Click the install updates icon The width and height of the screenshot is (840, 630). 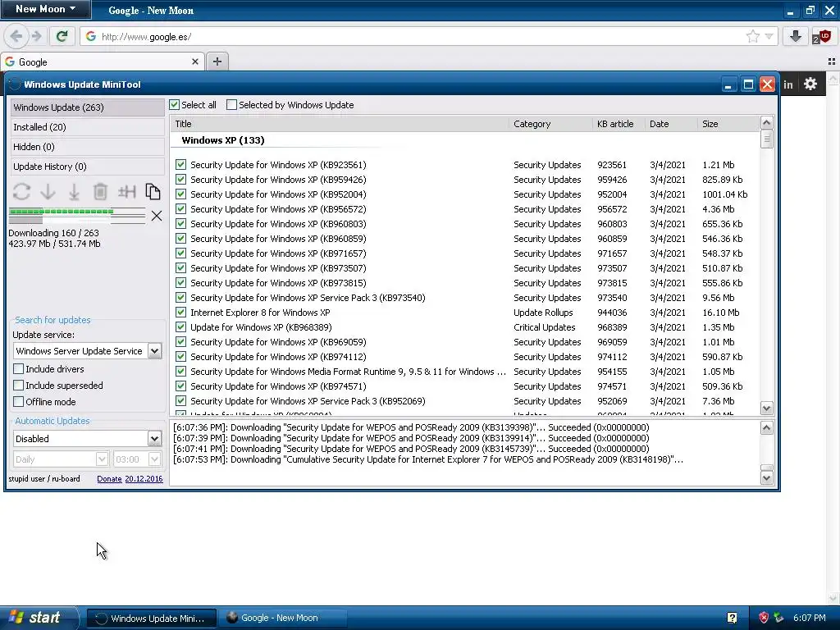coord(74,191)
